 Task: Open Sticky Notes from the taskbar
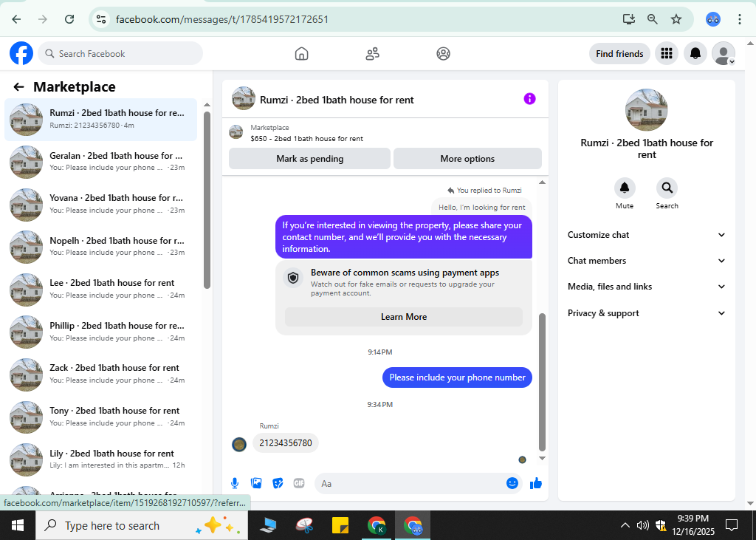[340, 525]
